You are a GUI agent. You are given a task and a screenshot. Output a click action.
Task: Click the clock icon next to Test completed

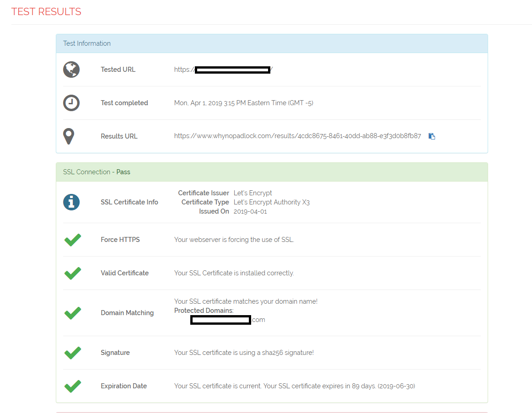point(71,103)
